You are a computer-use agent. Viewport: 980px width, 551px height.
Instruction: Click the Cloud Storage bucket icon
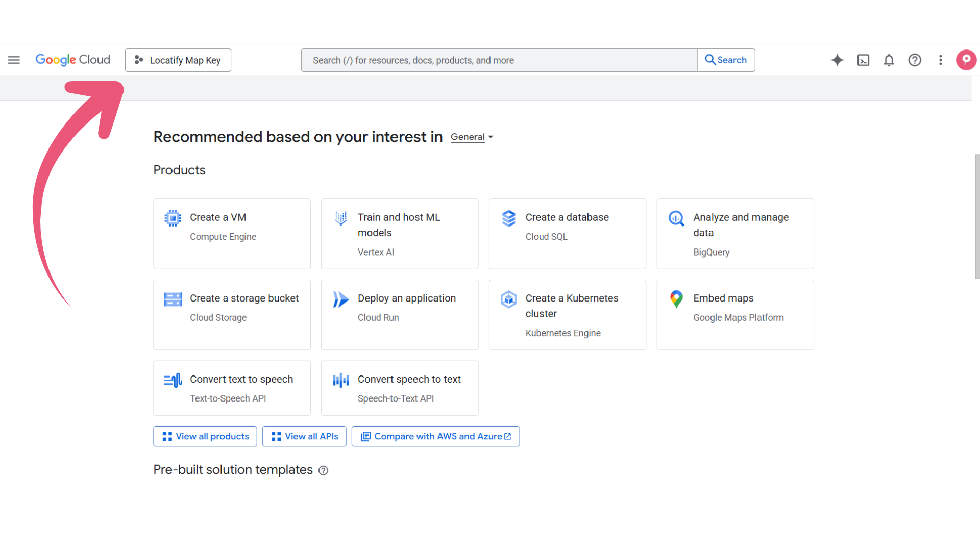pyautogui.click(x=173, y=299)
